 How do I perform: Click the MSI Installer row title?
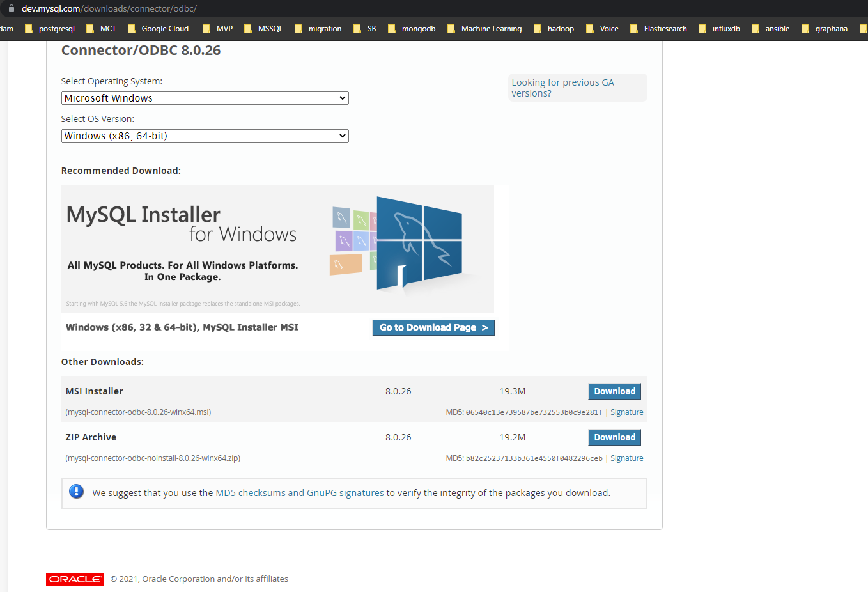click(94, 391)
